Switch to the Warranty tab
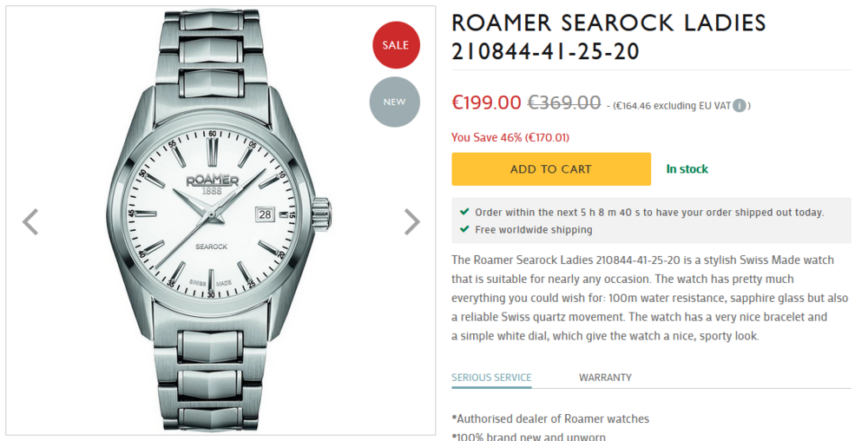The height and width of the screenshot is (441, 868). click(x=605, y=378)
